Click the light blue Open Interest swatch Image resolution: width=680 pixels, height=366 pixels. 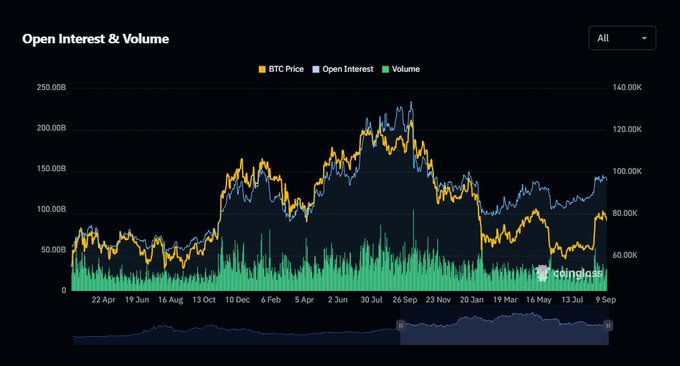coord(316,69)
